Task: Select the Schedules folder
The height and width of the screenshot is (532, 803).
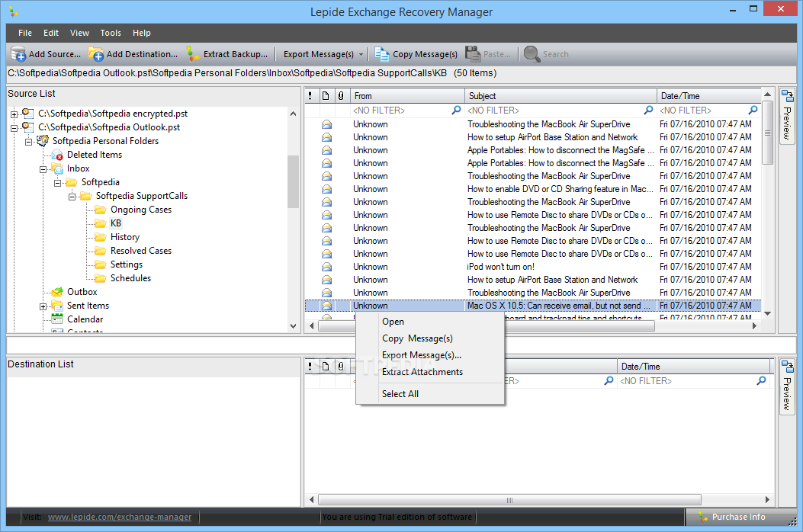Action: coord(130,278)
